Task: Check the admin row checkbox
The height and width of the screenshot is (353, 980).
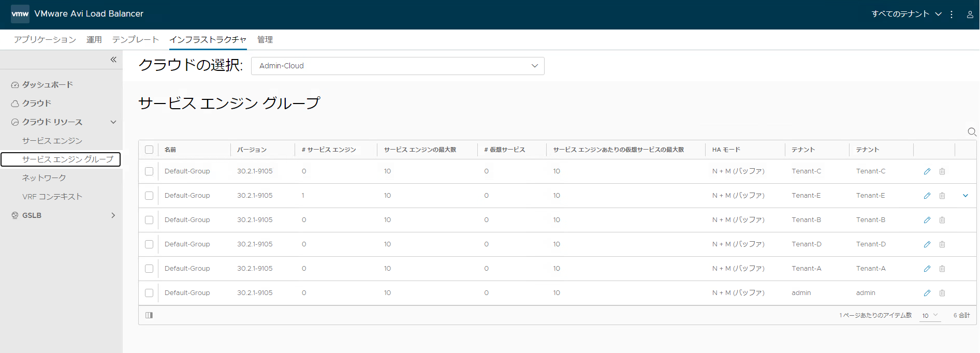Action: (x=149, y=293)
